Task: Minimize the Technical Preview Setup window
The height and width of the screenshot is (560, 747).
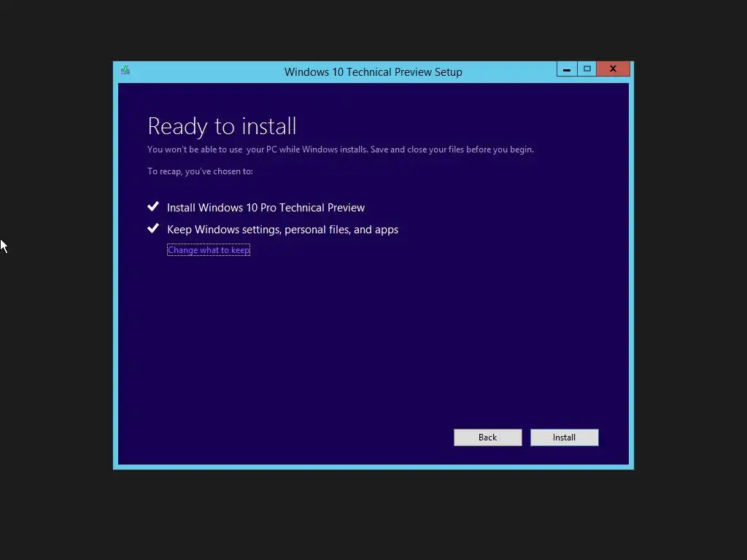Action: [x=567, y=69]
